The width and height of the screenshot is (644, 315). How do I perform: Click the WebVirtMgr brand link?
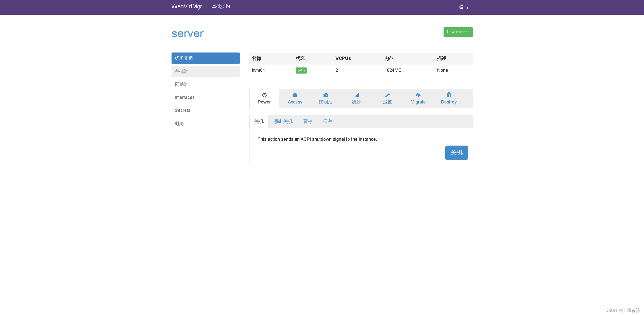(187, 6)
